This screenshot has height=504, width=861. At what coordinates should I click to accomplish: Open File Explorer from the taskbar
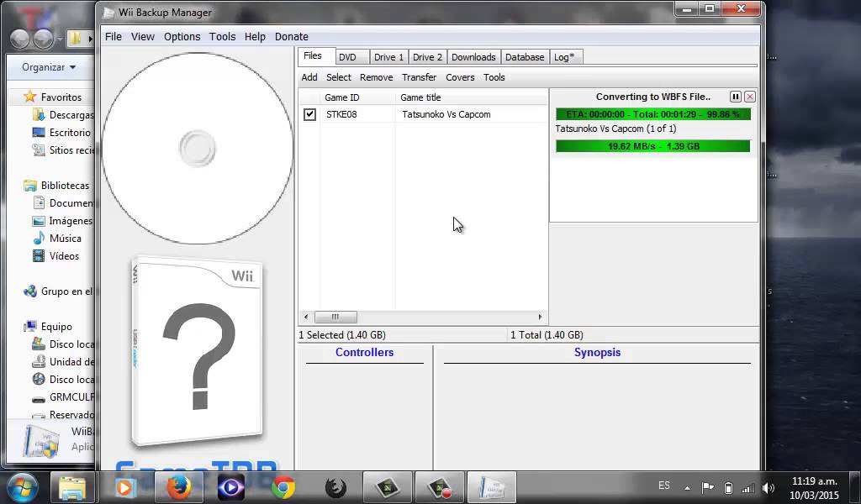tap(72, 487)
